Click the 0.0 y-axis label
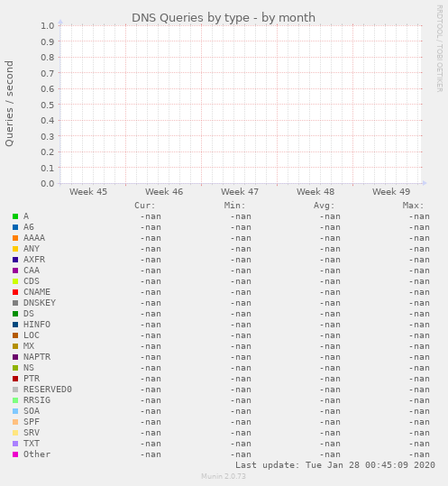 coord(48,184)
